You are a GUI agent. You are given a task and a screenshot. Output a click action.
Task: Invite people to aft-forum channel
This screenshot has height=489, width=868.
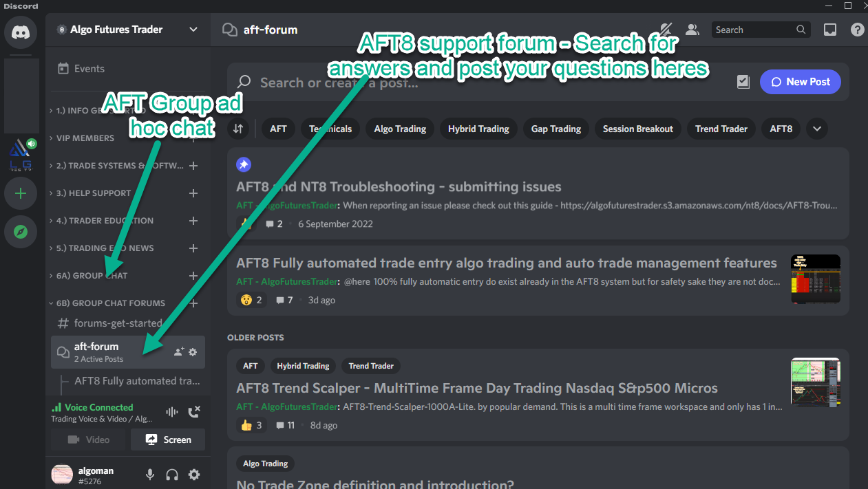(179, 352)
